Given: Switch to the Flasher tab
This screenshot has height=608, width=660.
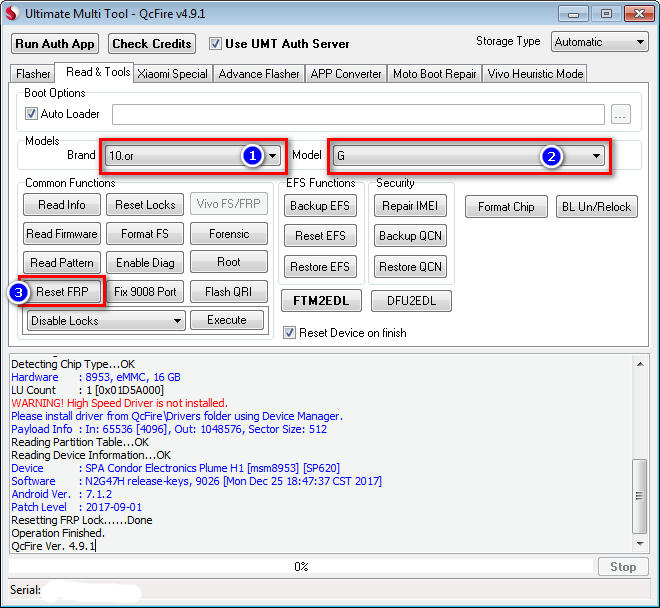Looking at the screenshot, I should [x=33, y=74].
